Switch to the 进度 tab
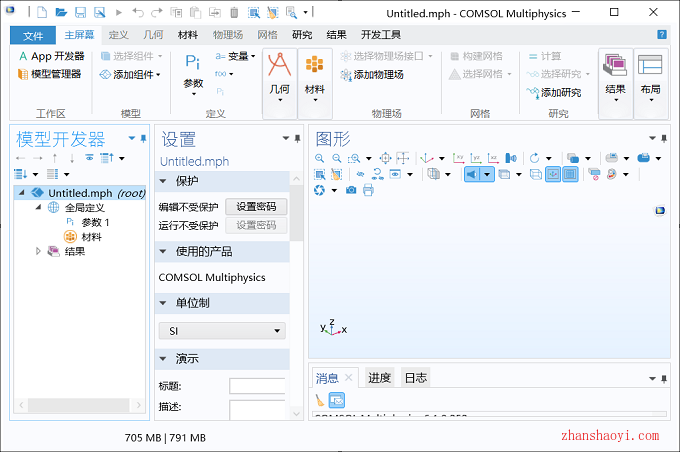 pyautogui.click(x=379, y=378)
